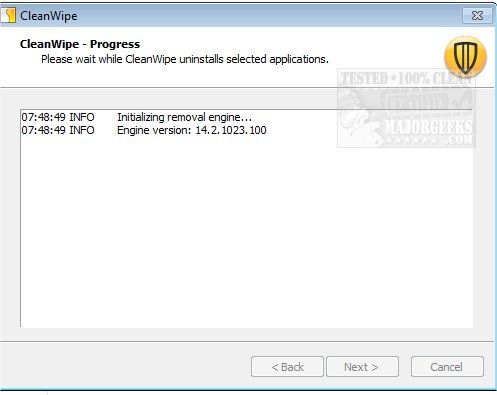This screenshot has width=497, height=395.
Task: Select the 'Initializing removal engine...' log line
Action: click(x=137, y=117)
